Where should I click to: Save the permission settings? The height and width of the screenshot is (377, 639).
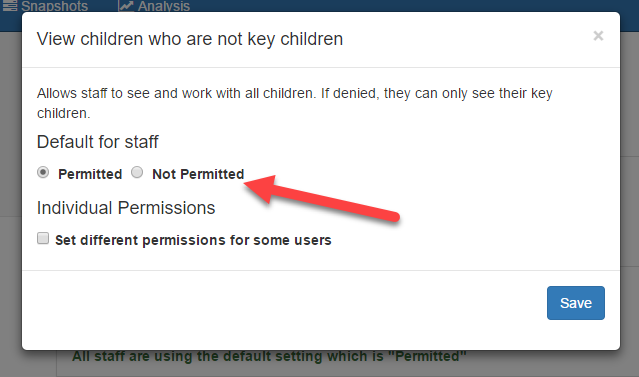click(x=575, y=303)
